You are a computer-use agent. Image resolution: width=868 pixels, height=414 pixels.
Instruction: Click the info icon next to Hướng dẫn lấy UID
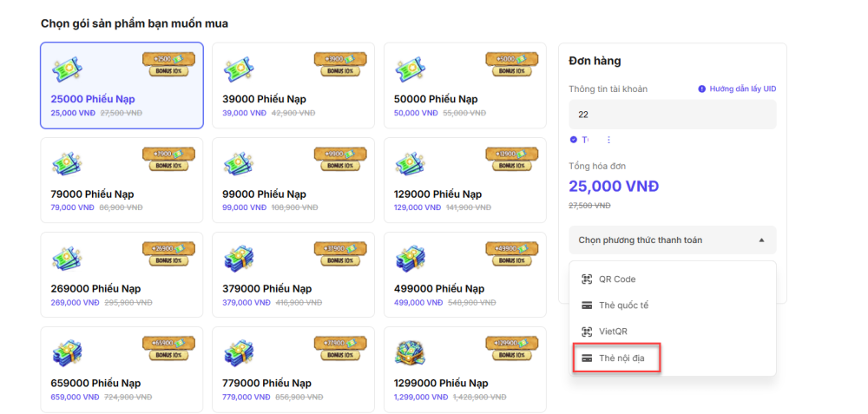click(701, 89)
